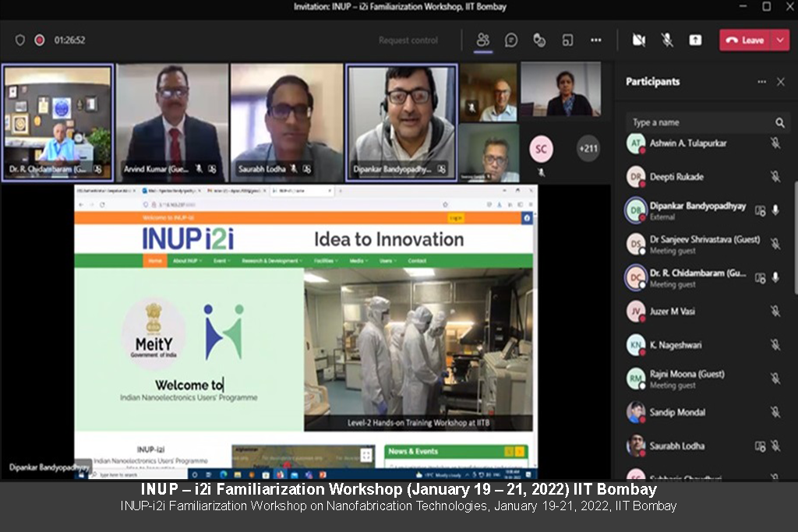This screenshot has width=798, height=532.
Task: Click the JV avatar of Juzer M Vasi
Action: 636,312
